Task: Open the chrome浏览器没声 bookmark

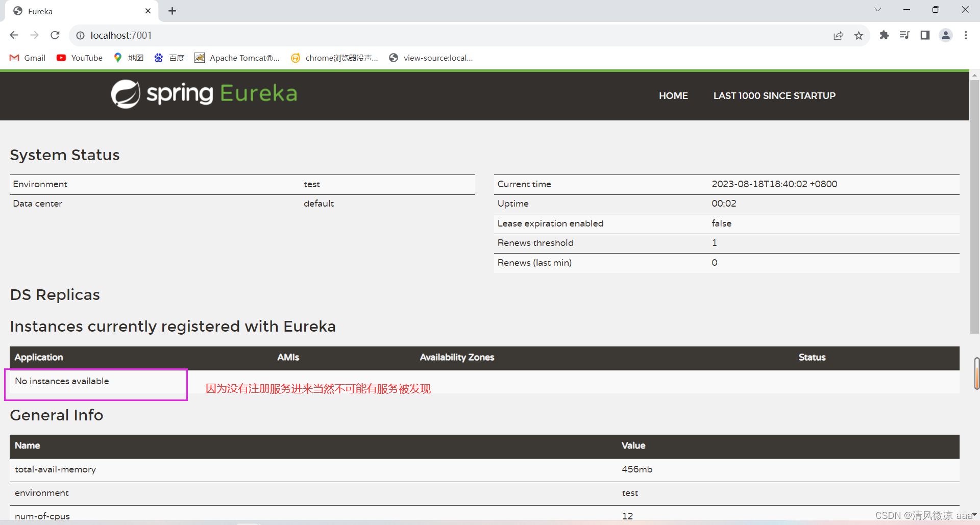Action: (x=335, y=58)
